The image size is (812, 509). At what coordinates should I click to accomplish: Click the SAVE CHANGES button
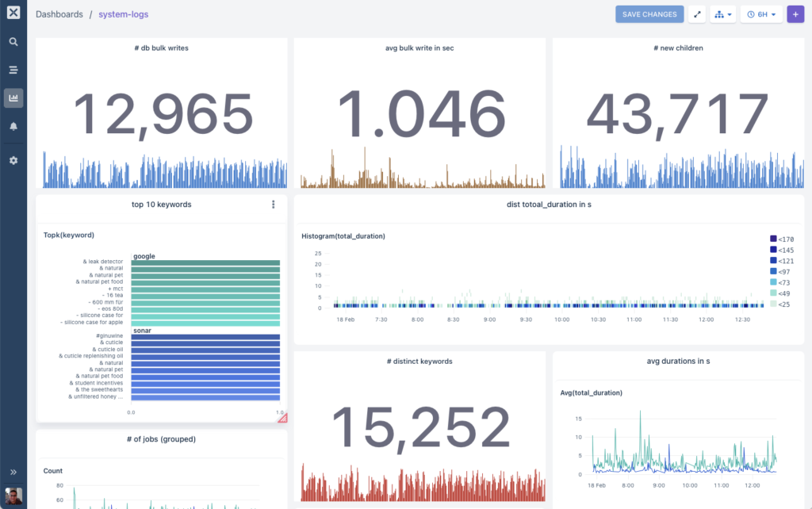point(649,14)
